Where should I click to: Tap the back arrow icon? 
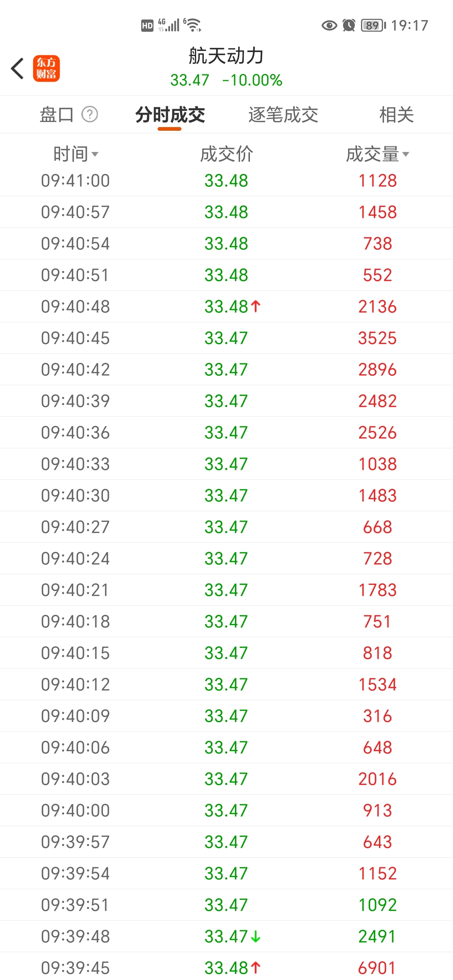tap(17, 68)
